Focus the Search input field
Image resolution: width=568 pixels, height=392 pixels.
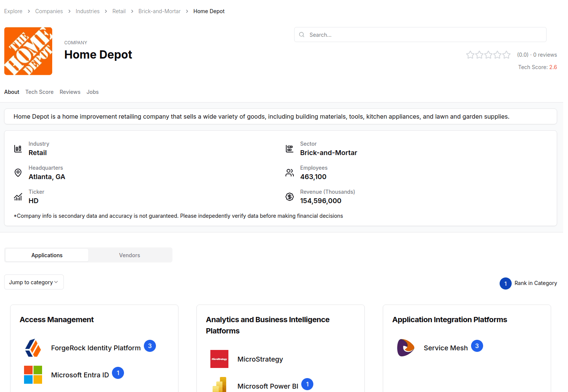(420, 35)
